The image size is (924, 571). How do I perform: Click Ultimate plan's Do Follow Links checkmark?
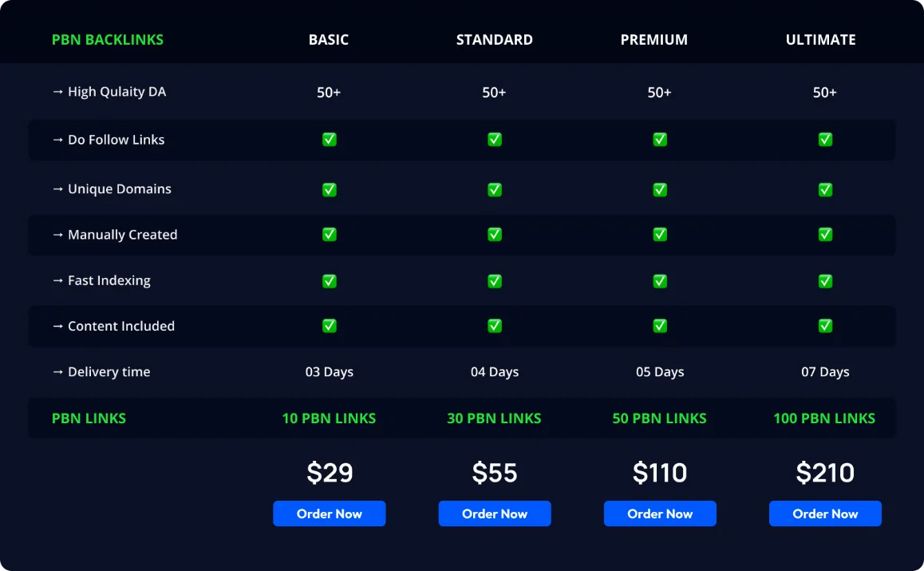coord(824,140)
